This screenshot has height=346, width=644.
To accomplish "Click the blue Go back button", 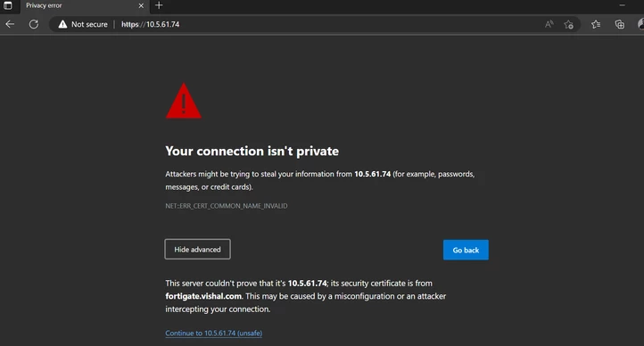I will click(x=466, y=250).
